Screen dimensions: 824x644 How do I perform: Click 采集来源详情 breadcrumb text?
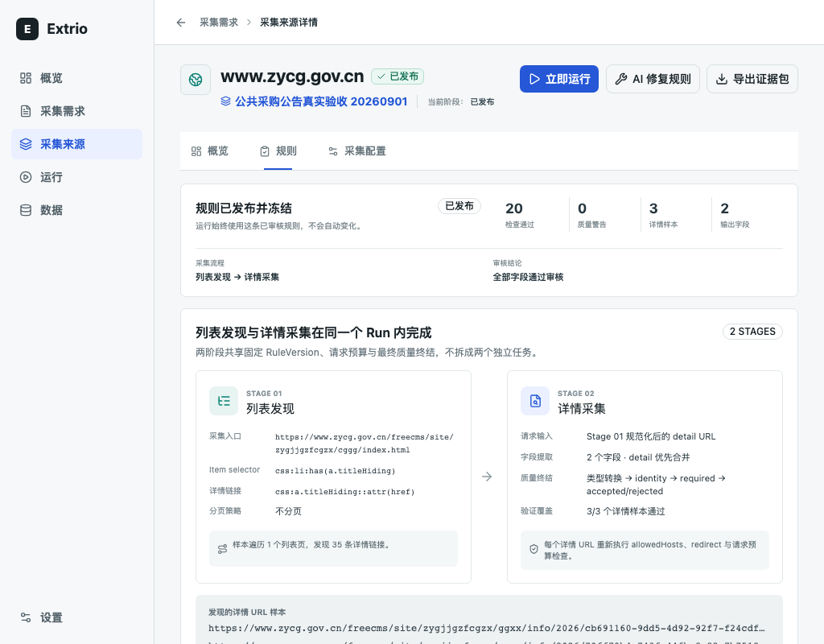[289, 23]
